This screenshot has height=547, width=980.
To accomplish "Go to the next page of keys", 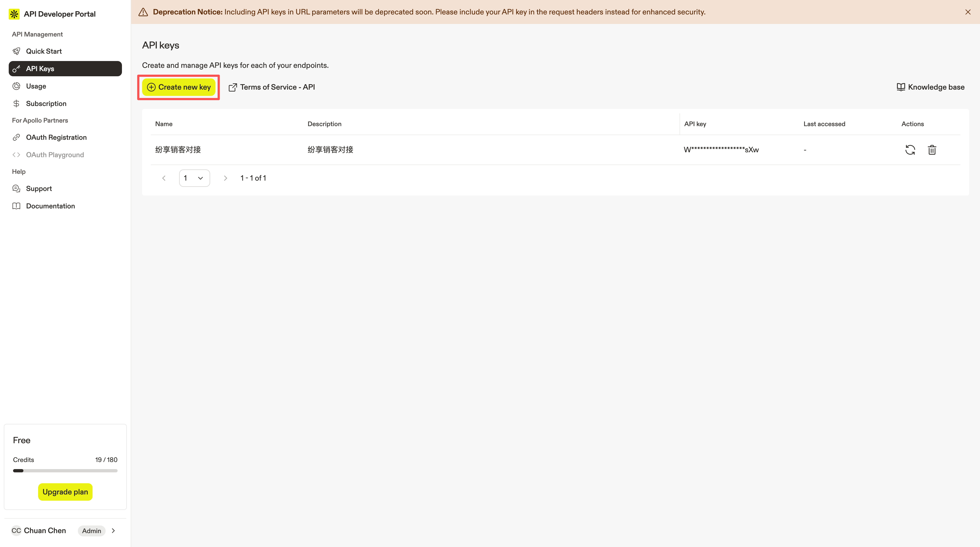I will pos(225,178).
